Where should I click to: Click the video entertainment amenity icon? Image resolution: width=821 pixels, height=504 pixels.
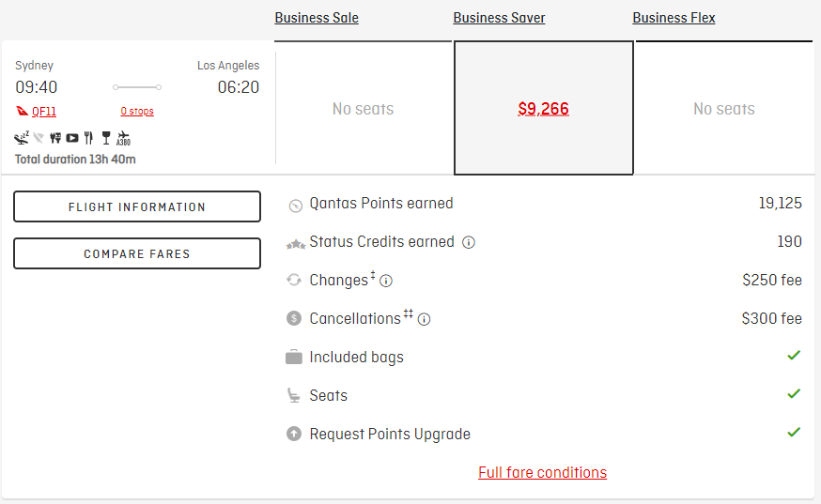click(72, 138)
